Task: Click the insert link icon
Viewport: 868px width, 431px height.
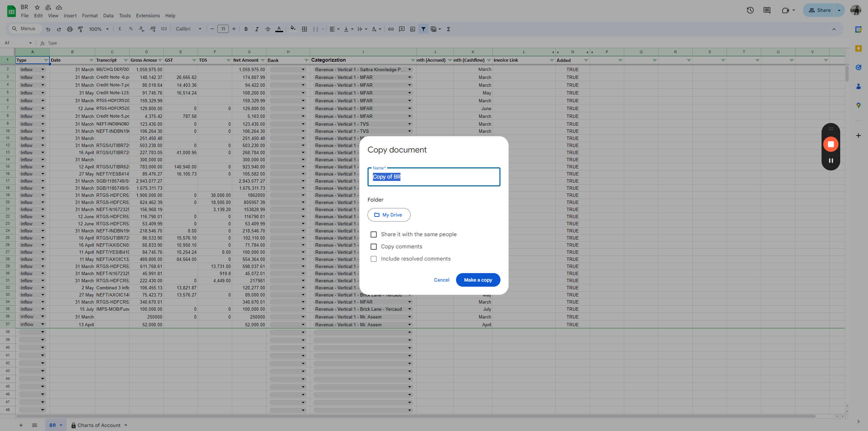Action: pos(391,29)
